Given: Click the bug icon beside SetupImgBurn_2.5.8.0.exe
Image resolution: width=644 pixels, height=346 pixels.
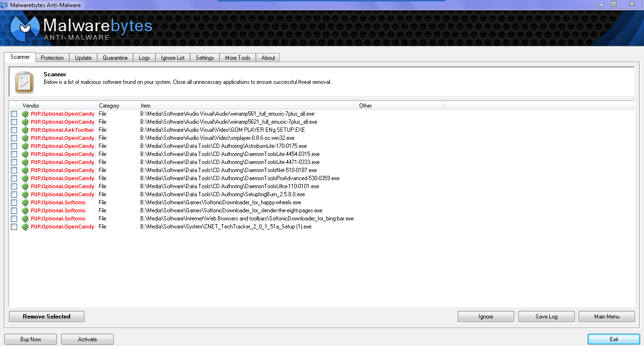Looking at the screenshot, I should coord(25,194).
